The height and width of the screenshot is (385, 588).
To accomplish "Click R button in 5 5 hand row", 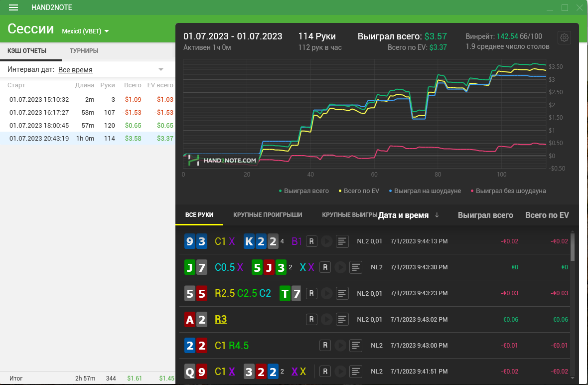I will [311, 293].
